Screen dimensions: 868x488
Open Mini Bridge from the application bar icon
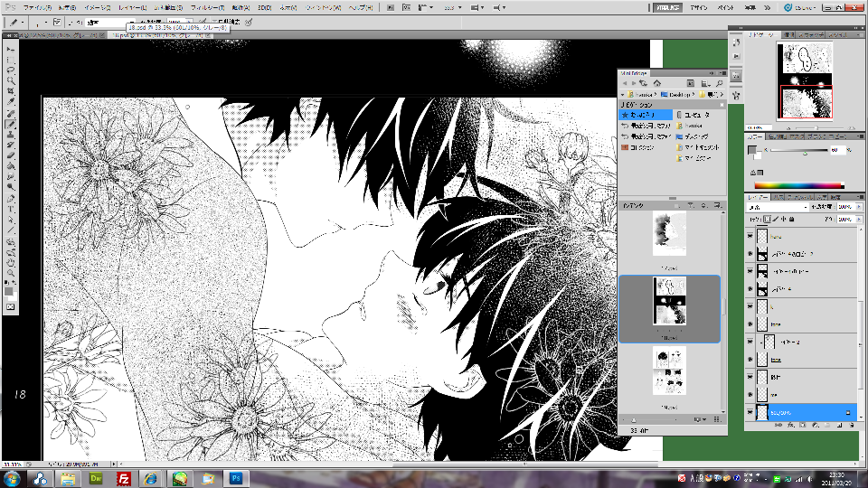[x=406, y=8]
